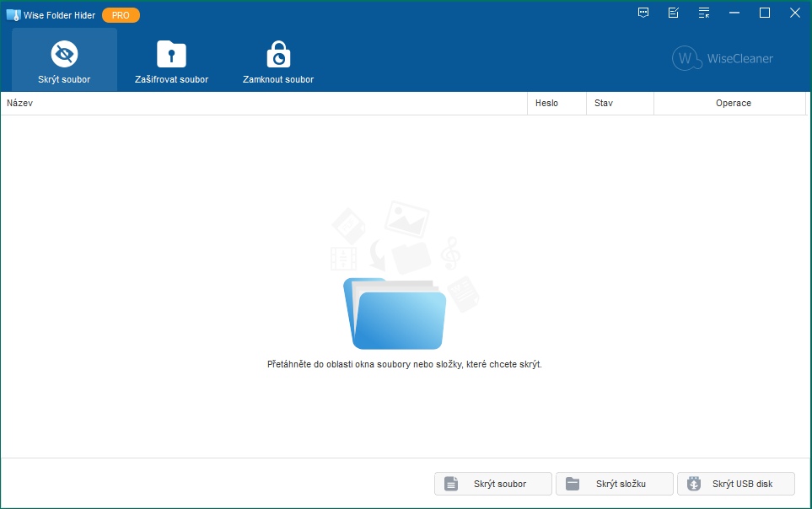Click the Stav column header

[x=619, y=103]
